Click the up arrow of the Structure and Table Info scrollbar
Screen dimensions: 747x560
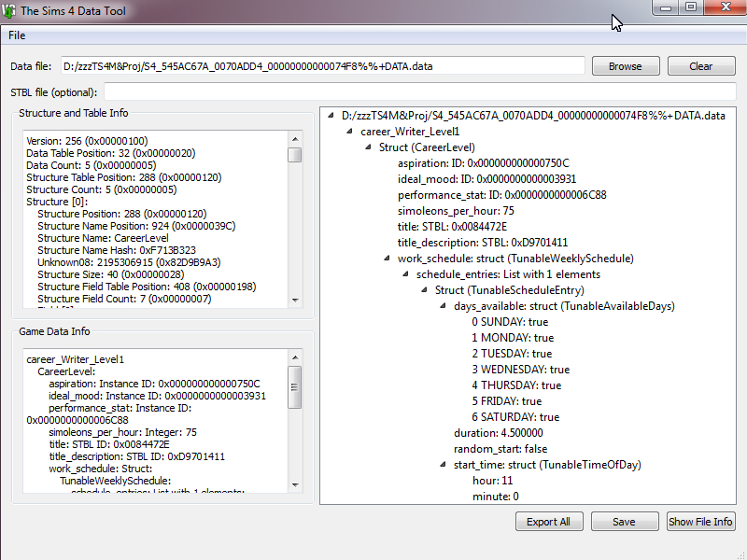(295, 139)
